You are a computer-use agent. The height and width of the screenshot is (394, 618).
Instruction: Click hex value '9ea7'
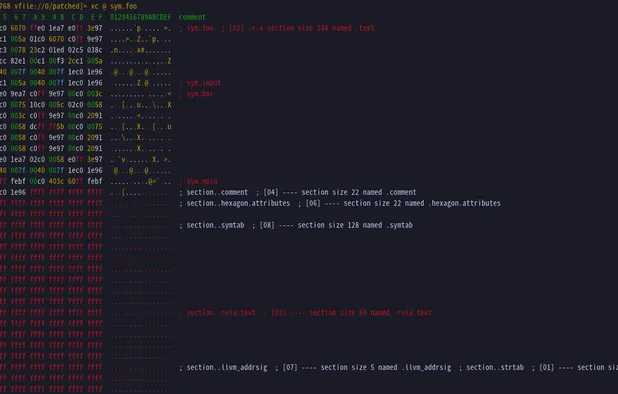pos(18,94)
